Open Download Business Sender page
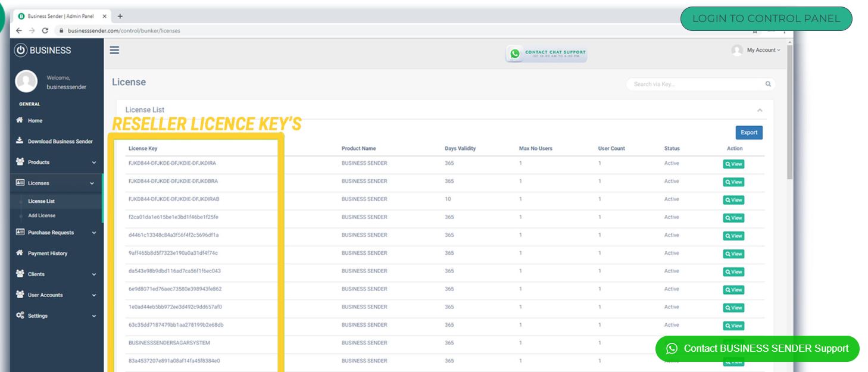 tap(60, 141)
